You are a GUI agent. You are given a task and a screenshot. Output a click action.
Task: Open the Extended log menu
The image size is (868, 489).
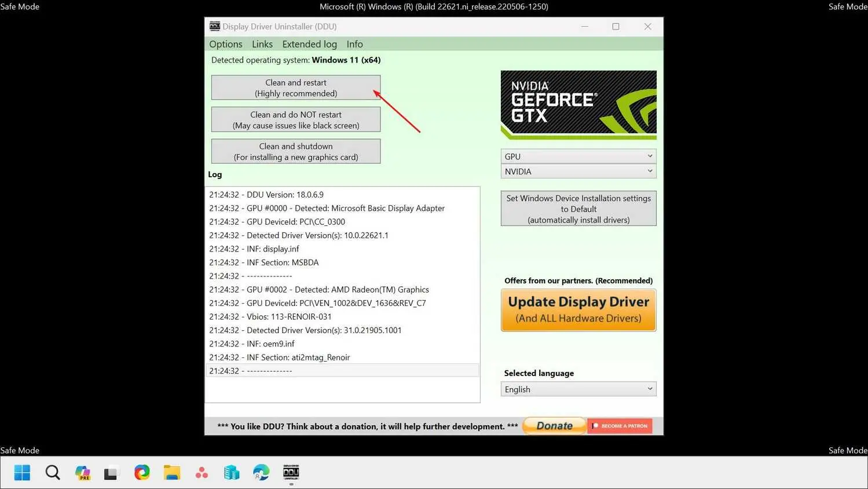[309, 44]
